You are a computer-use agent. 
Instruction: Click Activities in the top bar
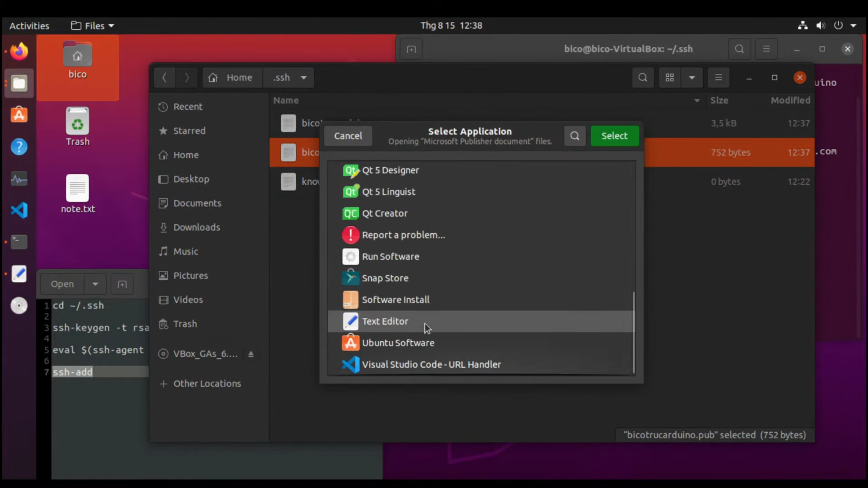29,25
